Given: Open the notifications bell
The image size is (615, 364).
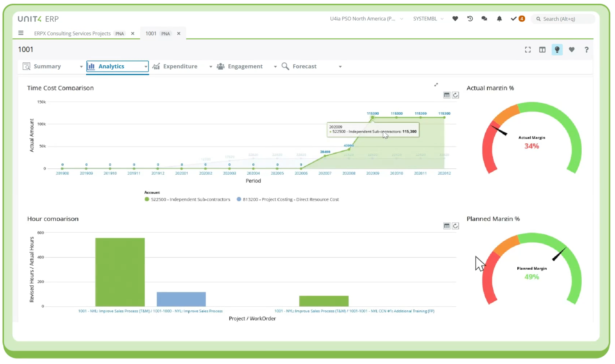Looking at the screenshot, I should coord(499,19).
